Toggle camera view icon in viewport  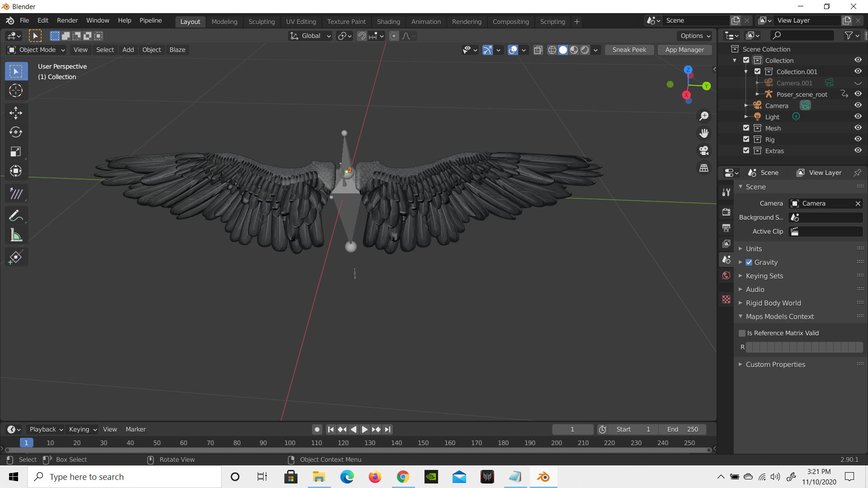point(704,150)
